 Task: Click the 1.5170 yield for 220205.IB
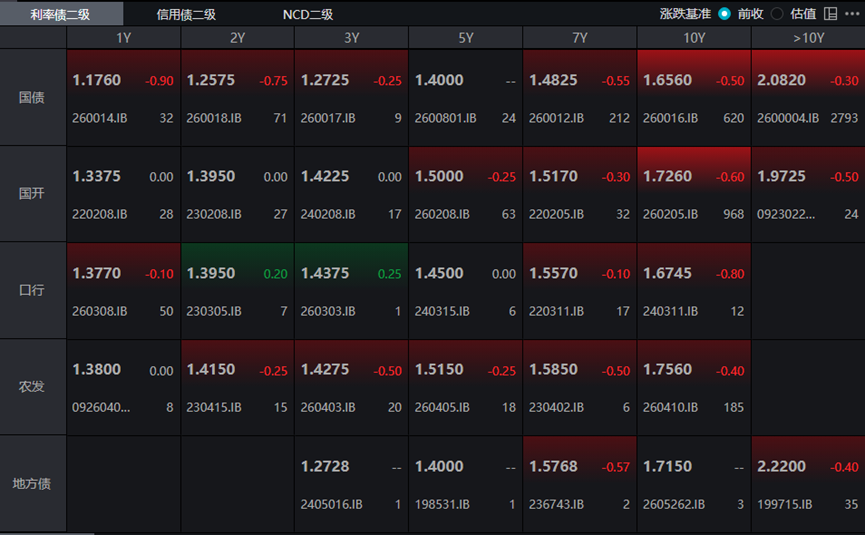click(553, 176)
